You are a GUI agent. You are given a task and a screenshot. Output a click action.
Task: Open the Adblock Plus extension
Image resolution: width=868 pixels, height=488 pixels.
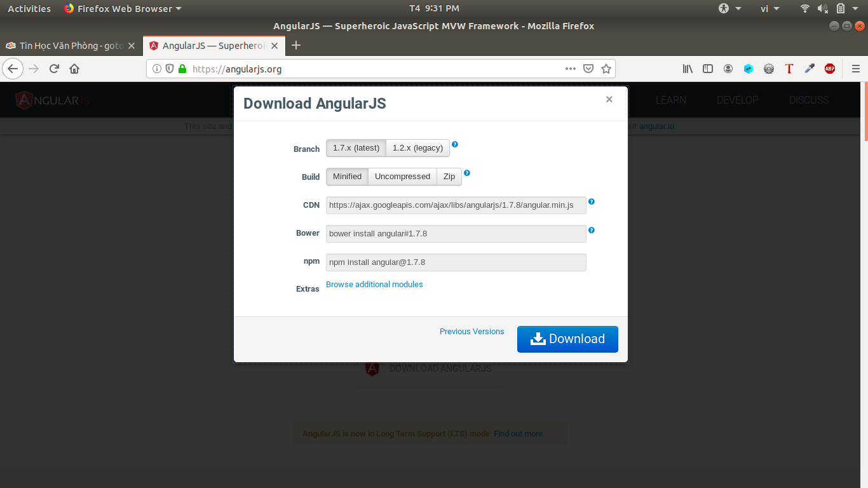pos(830,69)
